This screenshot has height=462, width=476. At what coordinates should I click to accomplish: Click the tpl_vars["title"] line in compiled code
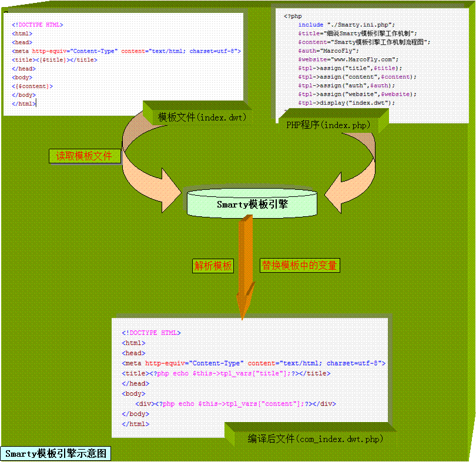pos(226,373)
